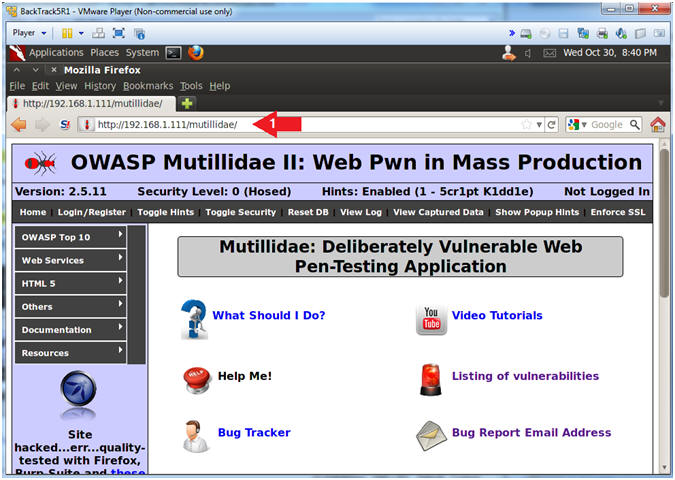Click View Captured Data link

point(438,212)
